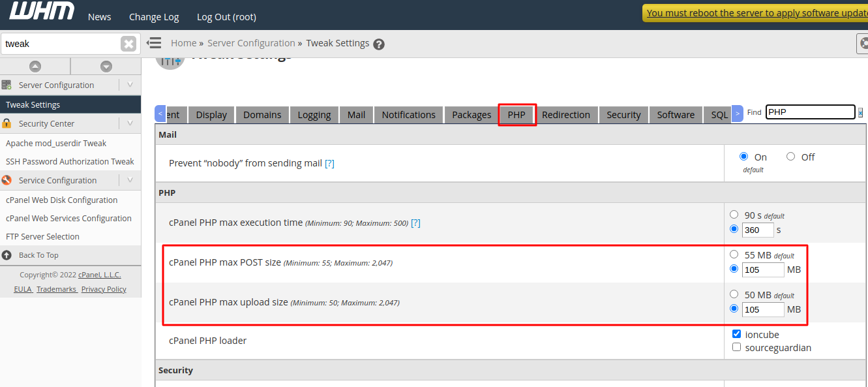
Task: Select Off for nobody mail prevention
Action: click(x=791, y=157)
